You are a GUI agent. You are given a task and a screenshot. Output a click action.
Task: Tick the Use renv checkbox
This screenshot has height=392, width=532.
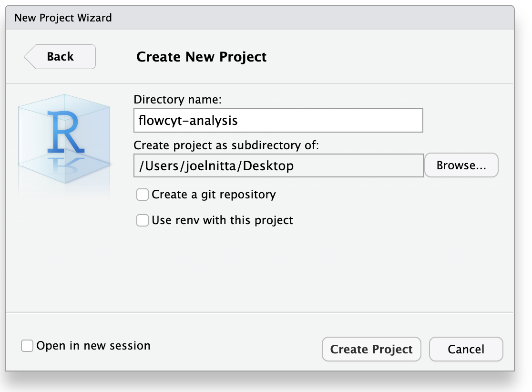tap(142, 220)
